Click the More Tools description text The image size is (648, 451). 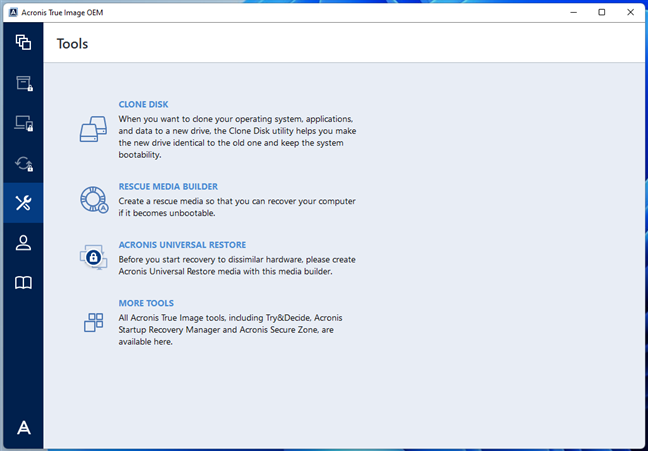point(230,330)
